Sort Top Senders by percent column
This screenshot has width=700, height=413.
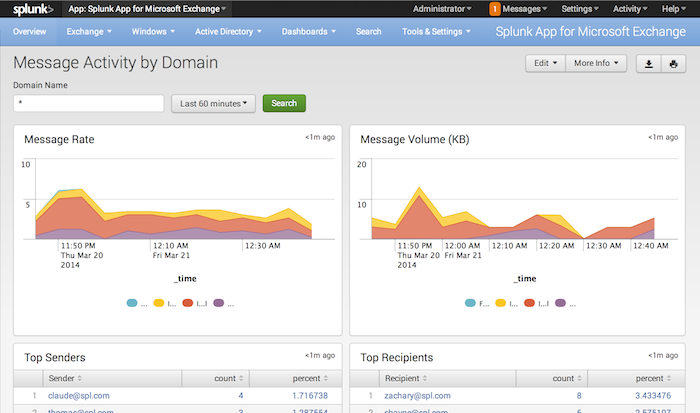click(310, 378)
